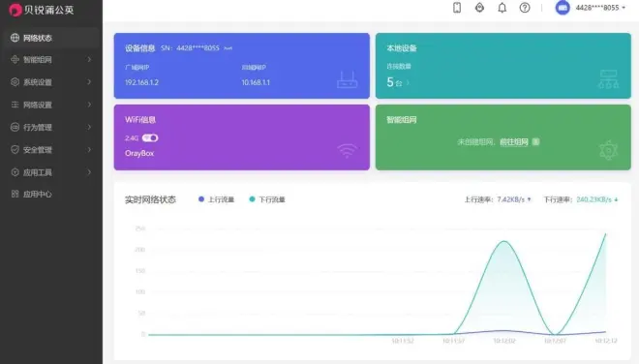Expand the 智能组网 sidebar menu
Viewport: 639px width, 364px height.
click(51, 60)
